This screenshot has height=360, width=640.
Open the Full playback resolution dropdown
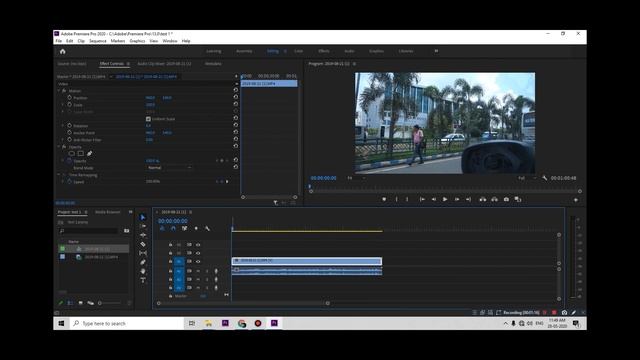coord(527,178)
